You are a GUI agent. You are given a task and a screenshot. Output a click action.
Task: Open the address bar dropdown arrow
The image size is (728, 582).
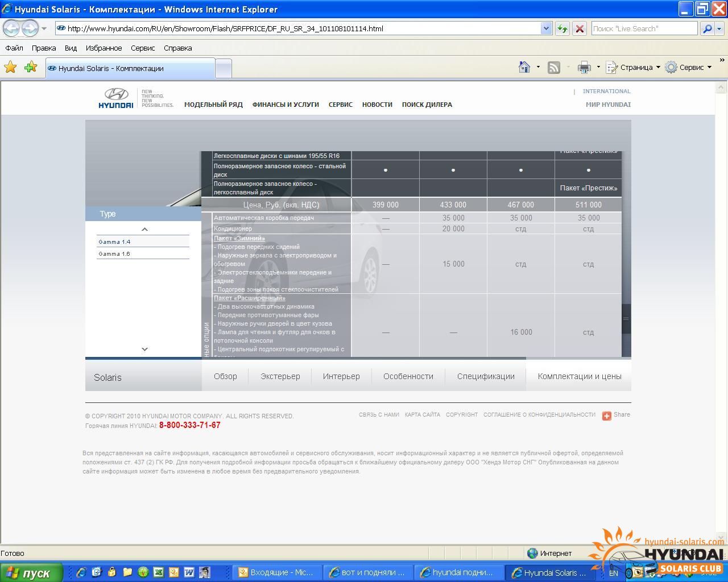click(x=546, y=28)
